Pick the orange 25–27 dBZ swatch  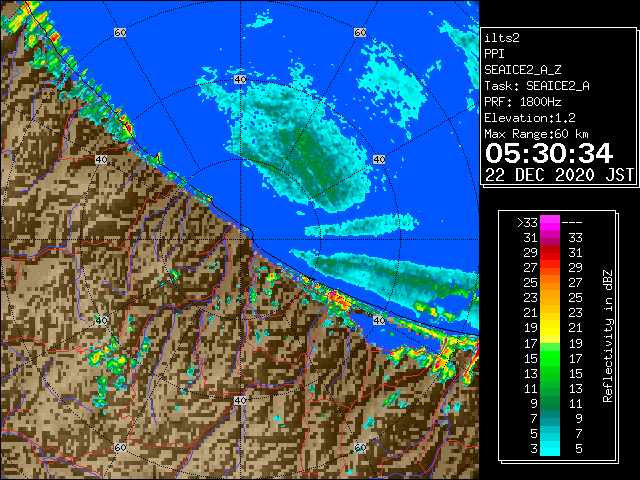pyautogui.click(x=550, y=283)
